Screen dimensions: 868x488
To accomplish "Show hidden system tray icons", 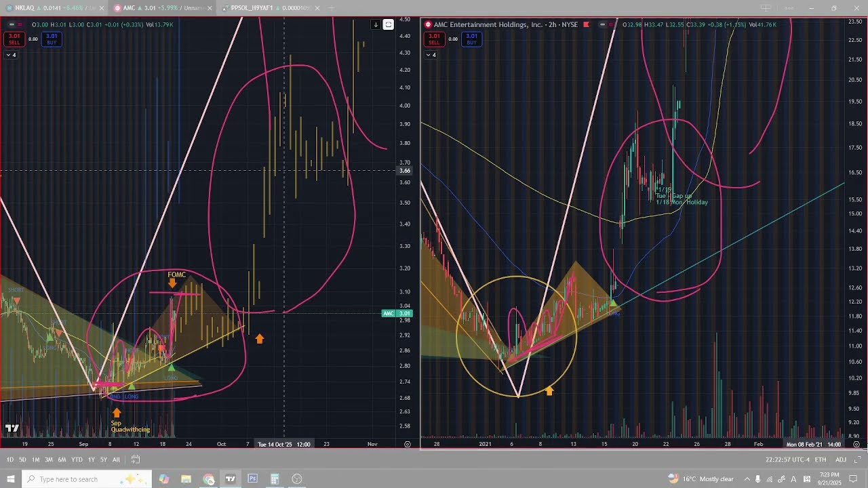I will 747,479.
